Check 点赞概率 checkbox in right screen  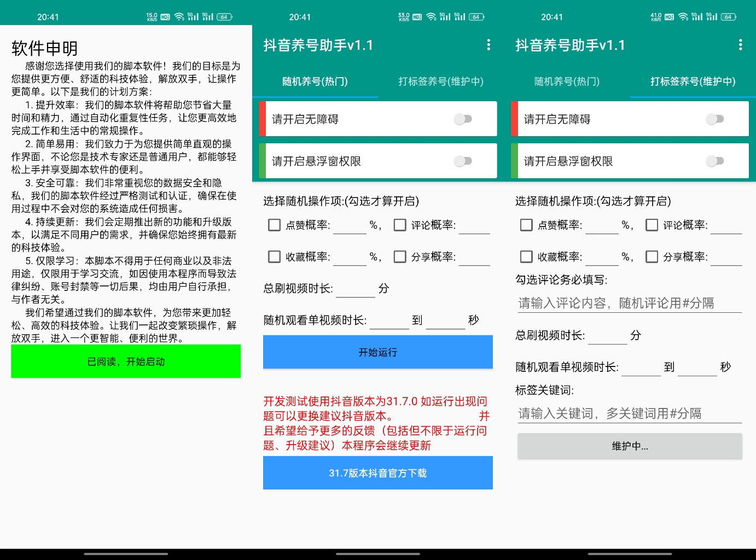coord(526,225)
